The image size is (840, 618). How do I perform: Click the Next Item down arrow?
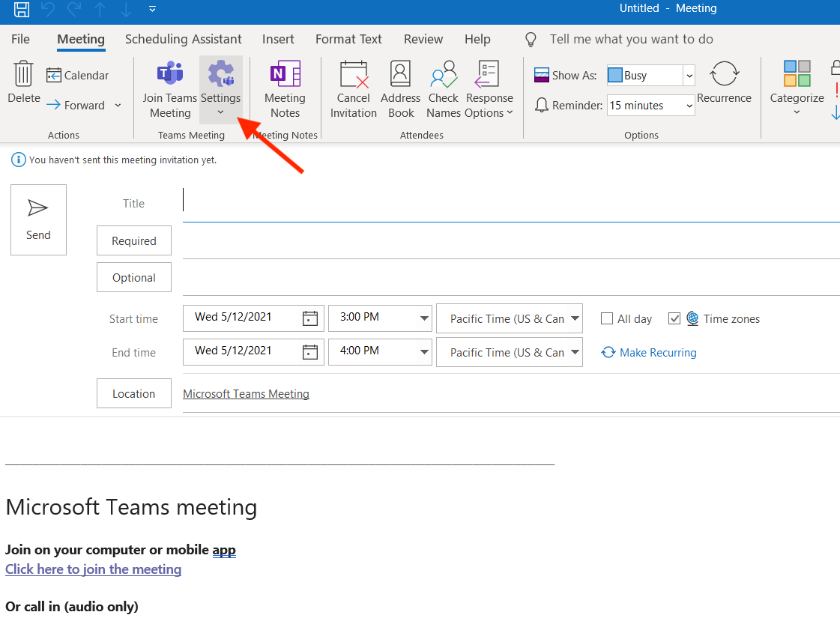pyautogui.click(x=126, y=8)
